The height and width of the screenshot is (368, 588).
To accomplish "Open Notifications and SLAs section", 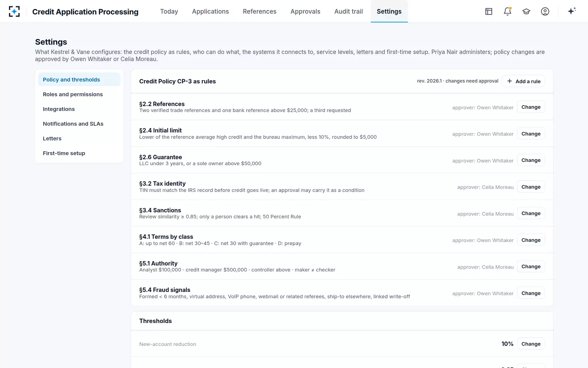I will [x=79, y=123].
